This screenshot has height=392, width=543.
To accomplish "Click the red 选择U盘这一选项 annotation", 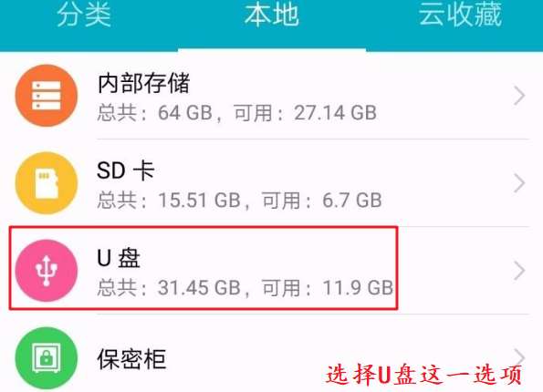I will pyautogui.click(x=423, y=375).
